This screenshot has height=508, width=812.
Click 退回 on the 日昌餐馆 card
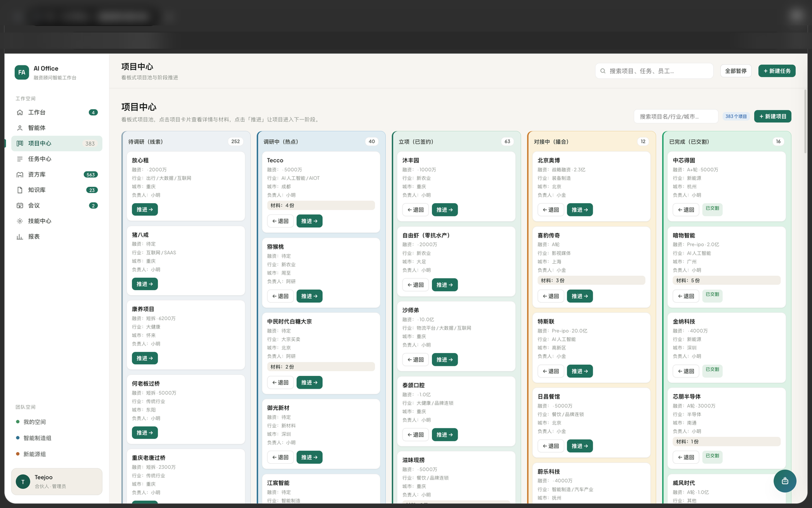click(x=551, y=446)
